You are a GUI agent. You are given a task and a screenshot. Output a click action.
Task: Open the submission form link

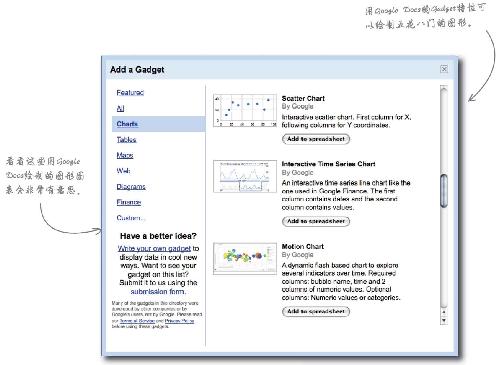[158, 292]
